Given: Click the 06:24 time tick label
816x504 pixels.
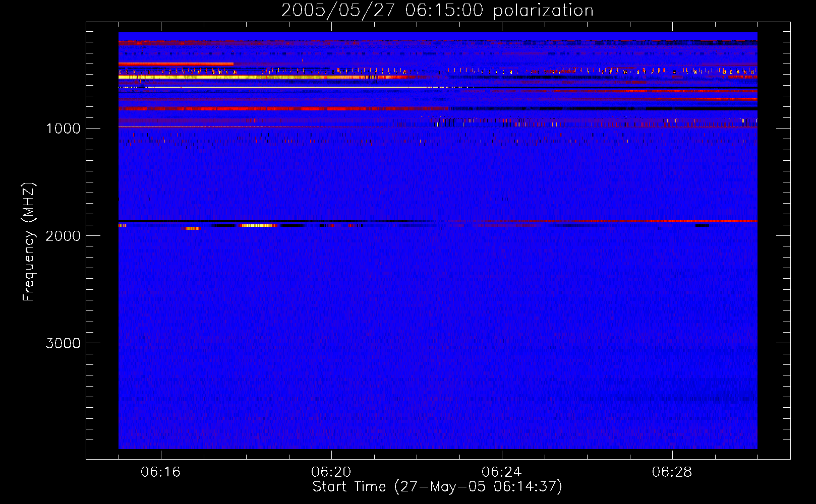Looking at the screenshot, I should [x=502, y=472].
